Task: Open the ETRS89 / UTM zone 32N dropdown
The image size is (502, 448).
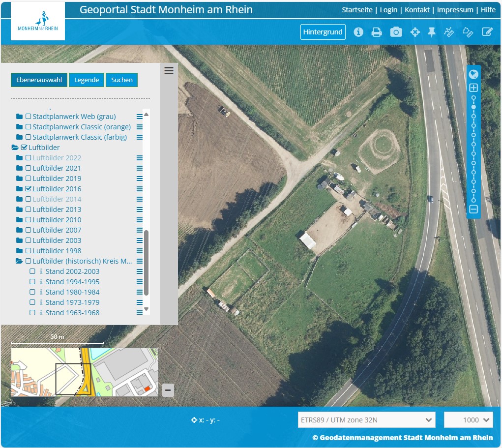Action: 367,420
